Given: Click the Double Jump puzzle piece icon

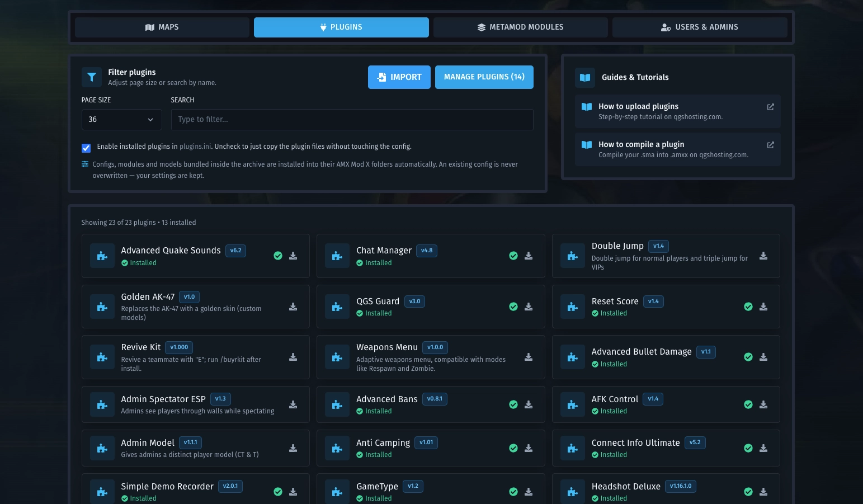Looking at the screenshot, I should [x=573, y=256].
